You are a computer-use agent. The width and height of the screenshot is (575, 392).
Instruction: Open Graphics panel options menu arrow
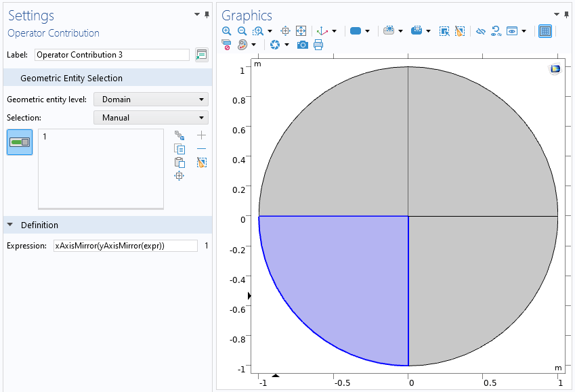[556, 14]
